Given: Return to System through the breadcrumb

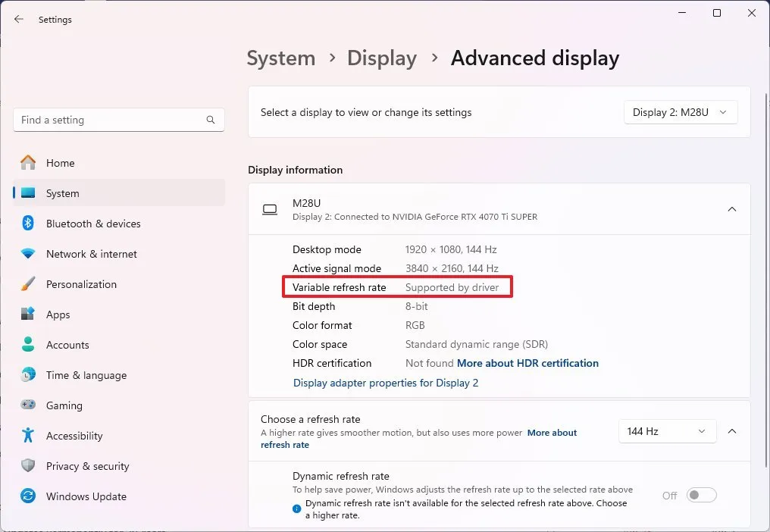Looking at the screenshot, I should (280, 58).
